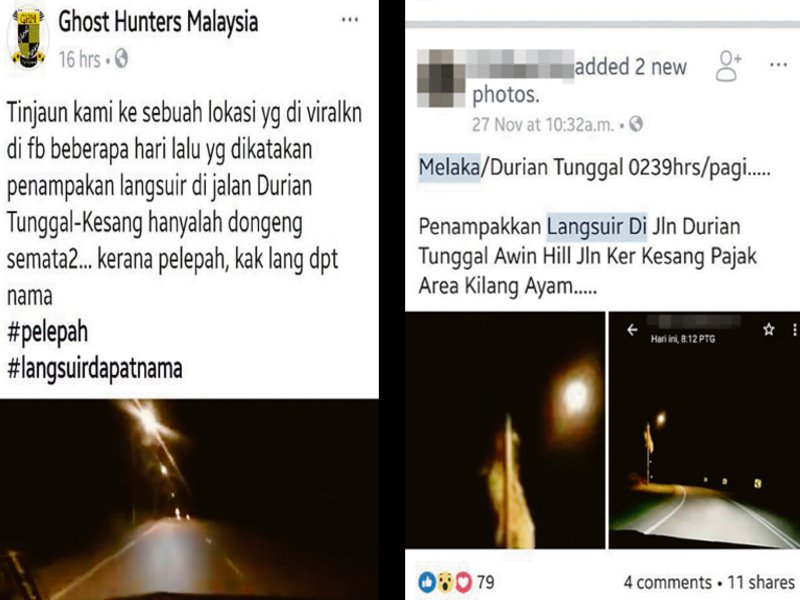Screen dimensions: 800x600
Task: Click the blurred profile avatar
Action: tap(441, 78)
